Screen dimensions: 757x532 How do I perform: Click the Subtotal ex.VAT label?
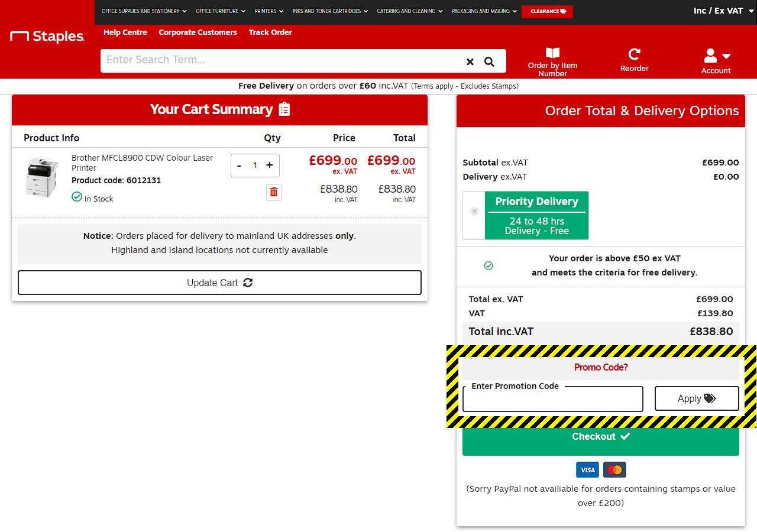pyautogui.click(x=495, y=163)
